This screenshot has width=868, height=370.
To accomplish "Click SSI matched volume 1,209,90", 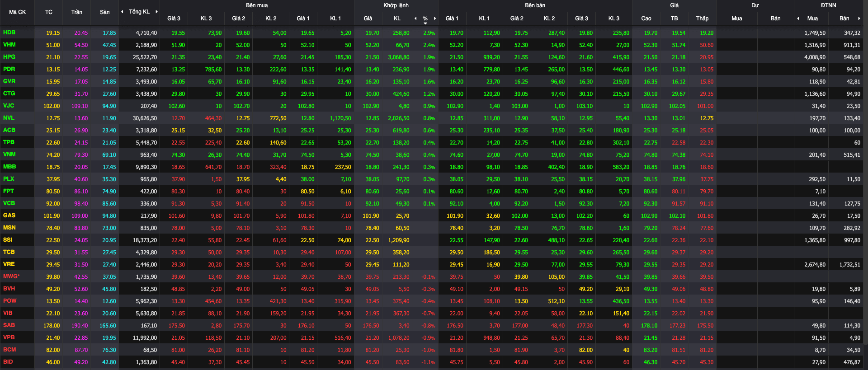I will coord(399,240).
